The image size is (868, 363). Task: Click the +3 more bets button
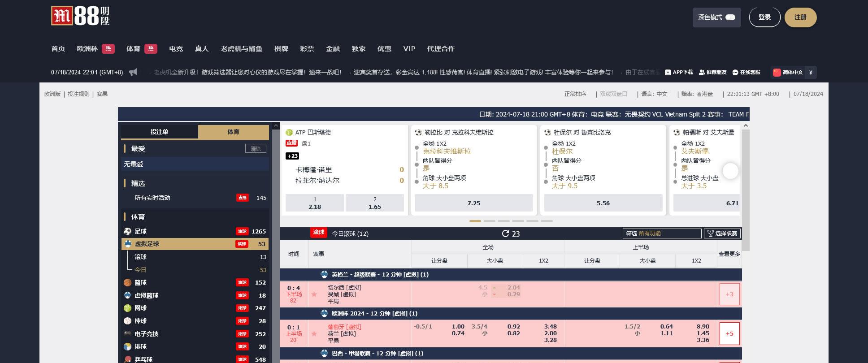point(729,294)
